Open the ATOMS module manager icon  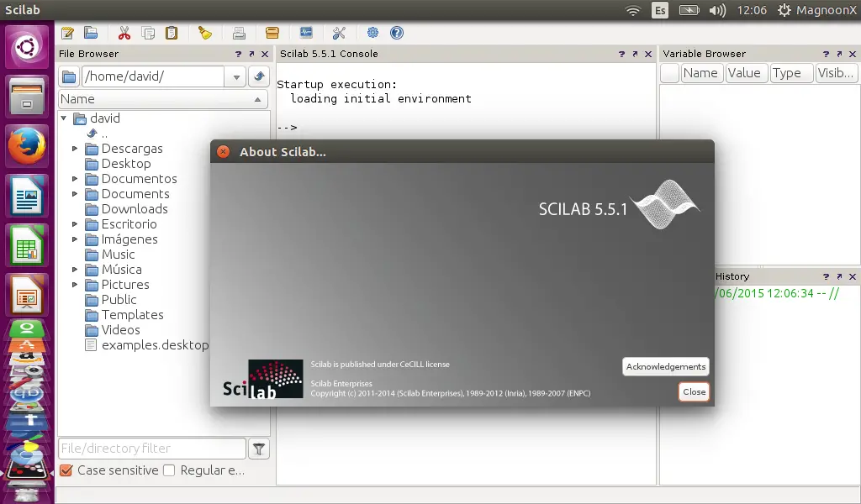tap(272, 33)
